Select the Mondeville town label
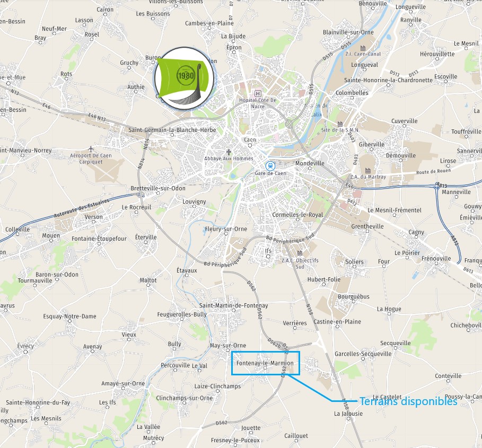This screenshot has width=482, height=448. pyautogui.click(x=310, y=163)
